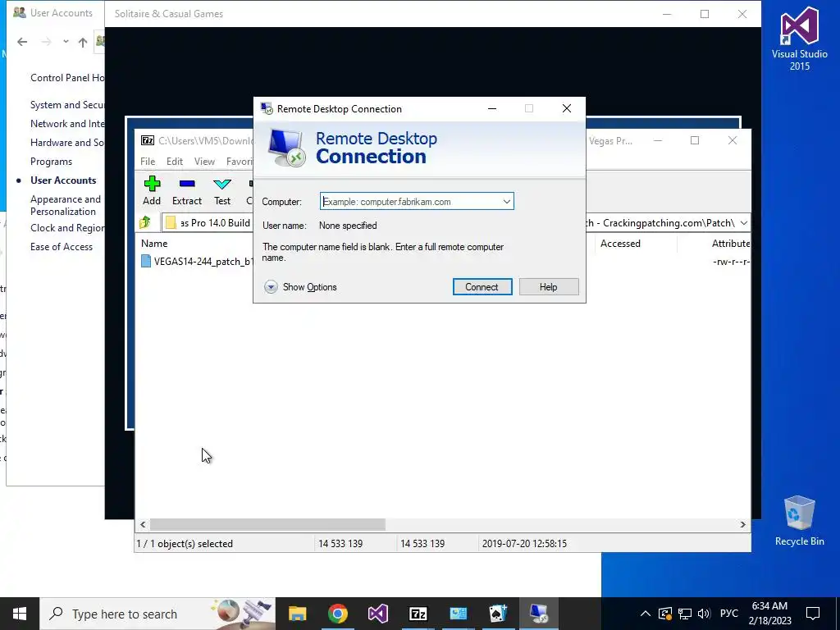Click the Back arrow in Control Panel window
The image size is (840, 630).
tap(22, 42)
